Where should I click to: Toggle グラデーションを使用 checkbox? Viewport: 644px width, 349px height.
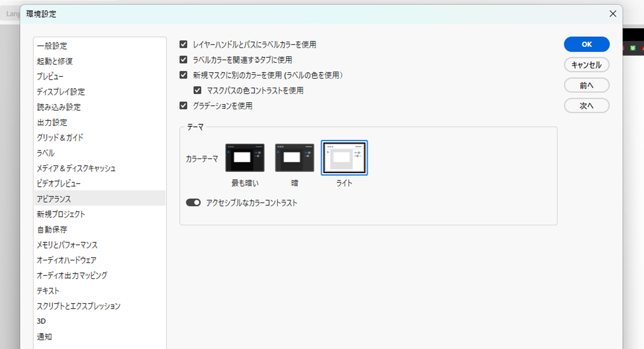tap(183, 106)
